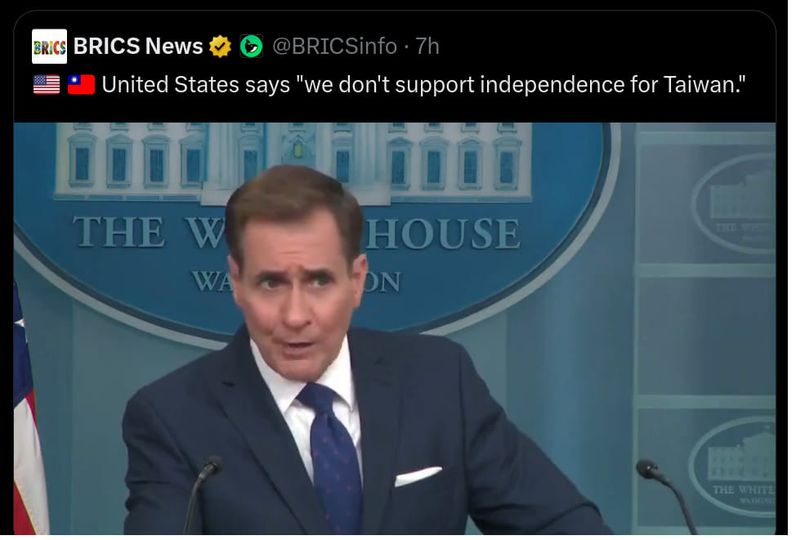This screenshot has height=540, width=796.
Task: Click the lower-right small White House emblem
Action: tap(733, 467)
